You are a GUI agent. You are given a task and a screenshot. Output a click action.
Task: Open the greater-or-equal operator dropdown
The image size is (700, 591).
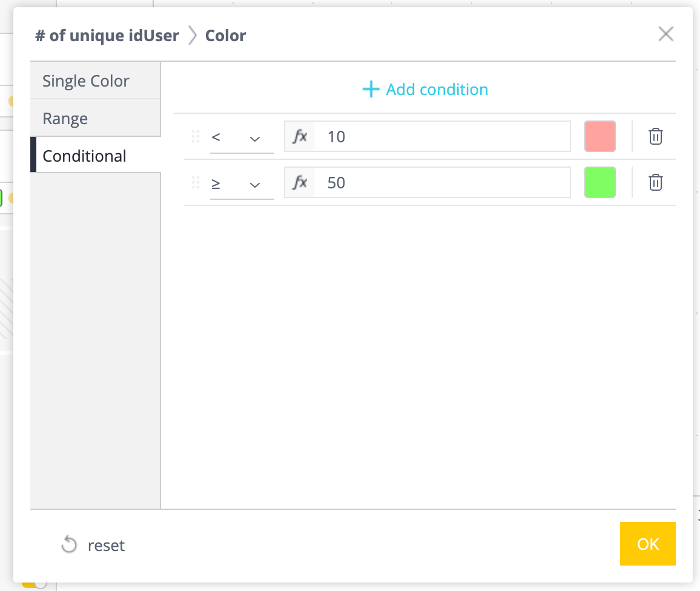coord(242,183)
